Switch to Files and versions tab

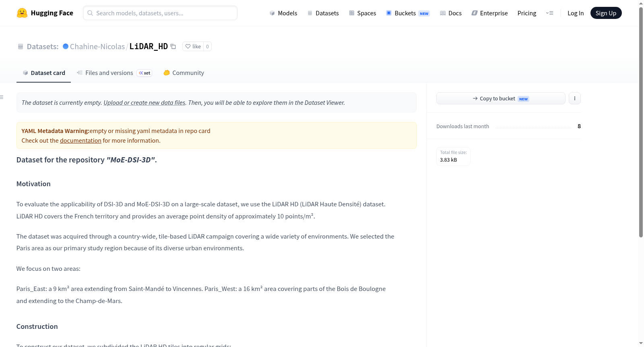click(x=114, y=73)
